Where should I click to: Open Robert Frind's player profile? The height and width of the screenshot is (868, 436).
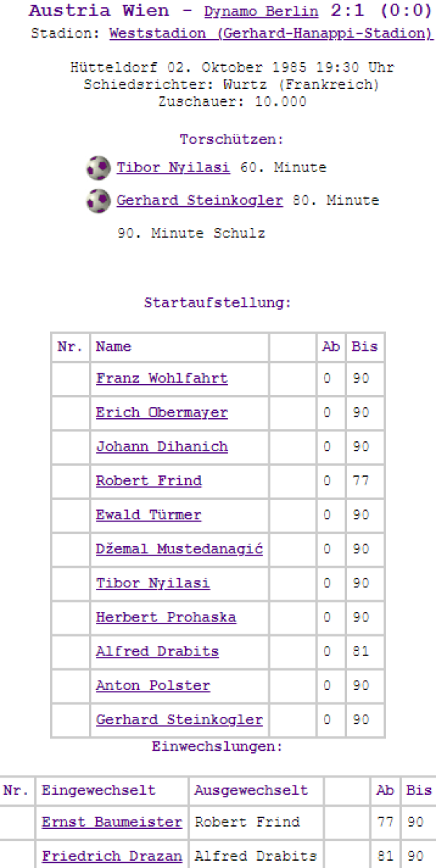point(148,481)
